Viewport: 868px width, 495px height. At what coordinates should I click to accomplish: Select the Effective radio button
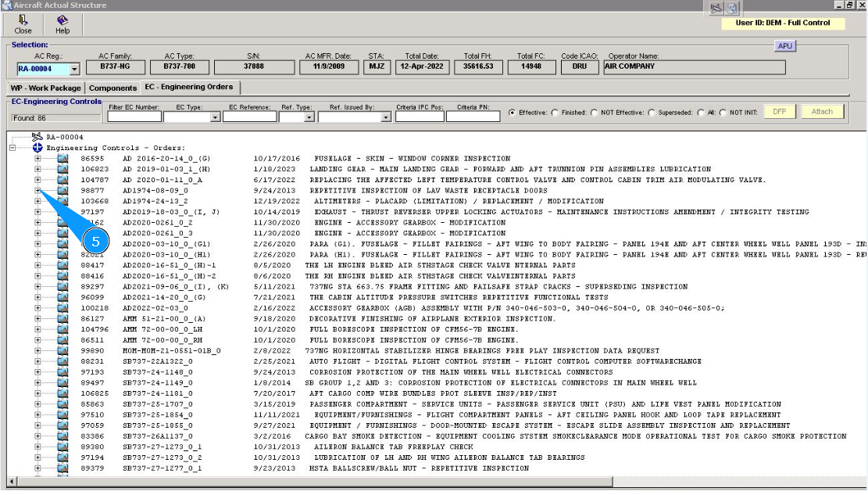[x=512, y=113]
